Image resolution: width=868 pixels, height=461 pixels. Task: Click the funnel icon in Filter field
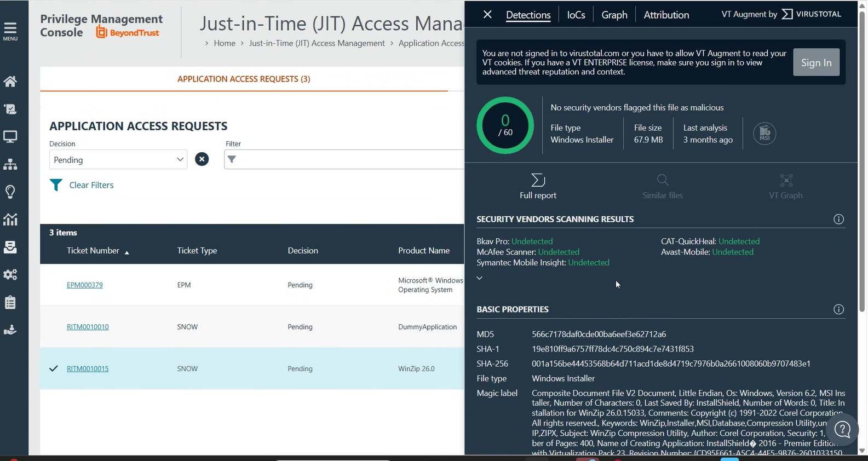pos(232,159)
